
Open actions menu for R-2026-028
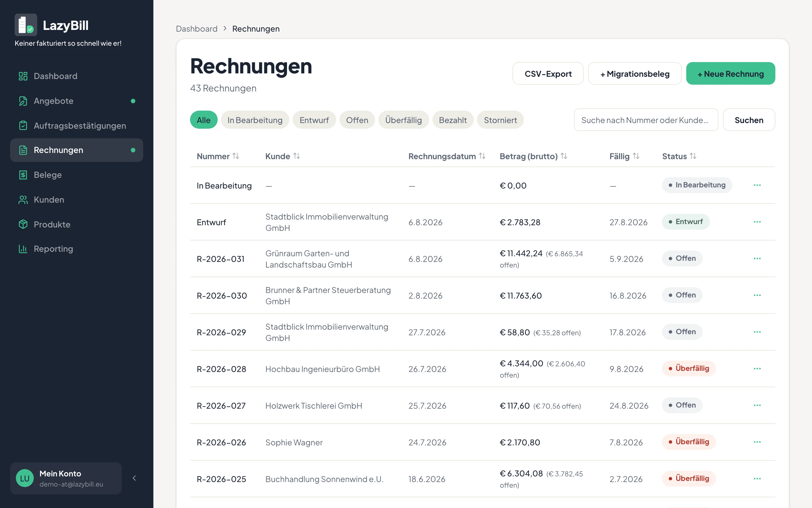757,369
